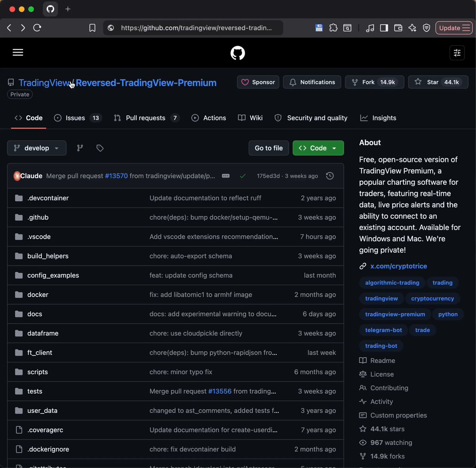Click the Go to file button
This screenshot has height=468, width=476.
click(x=269, y=148)
